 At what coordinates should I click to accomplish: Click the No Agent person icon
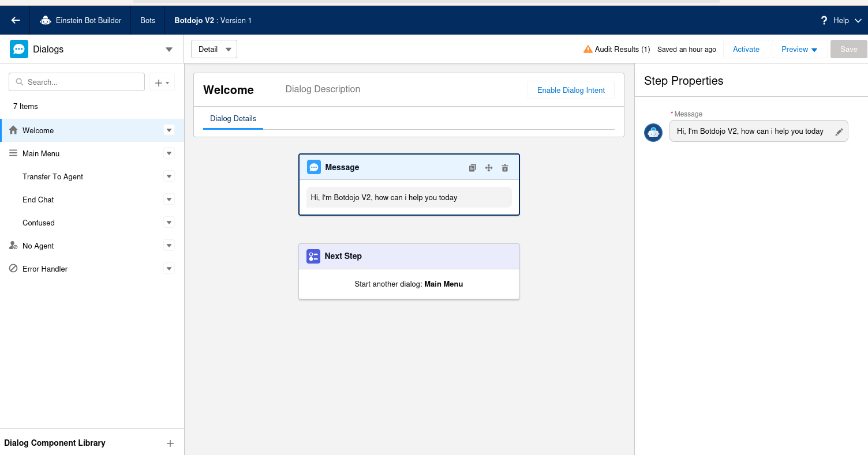click(13, 245)
